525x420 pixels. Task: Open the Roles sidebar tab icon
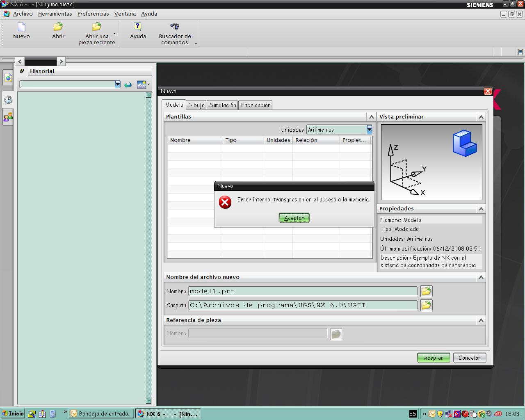[8, 117]
